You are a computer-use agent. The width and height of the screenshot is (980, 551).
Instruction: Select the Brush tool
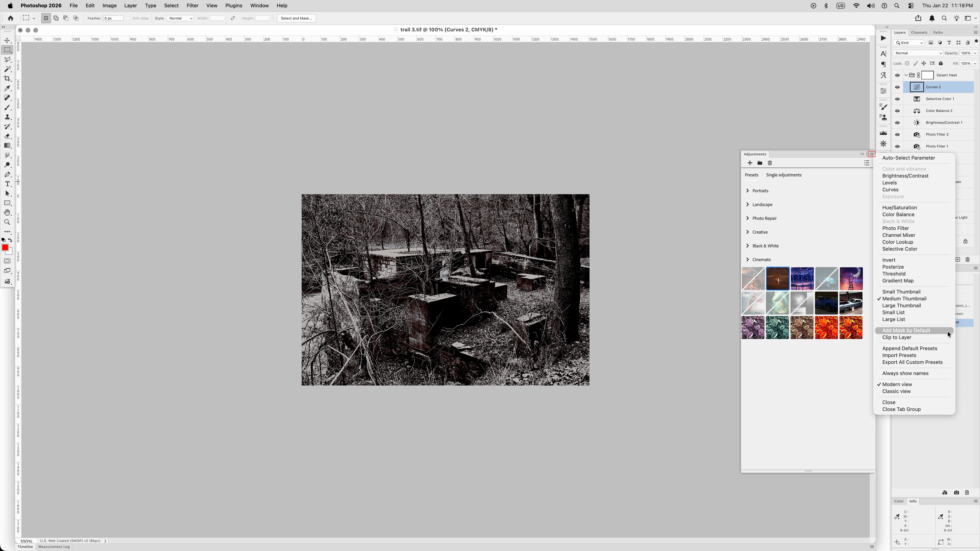coord(7,107)
